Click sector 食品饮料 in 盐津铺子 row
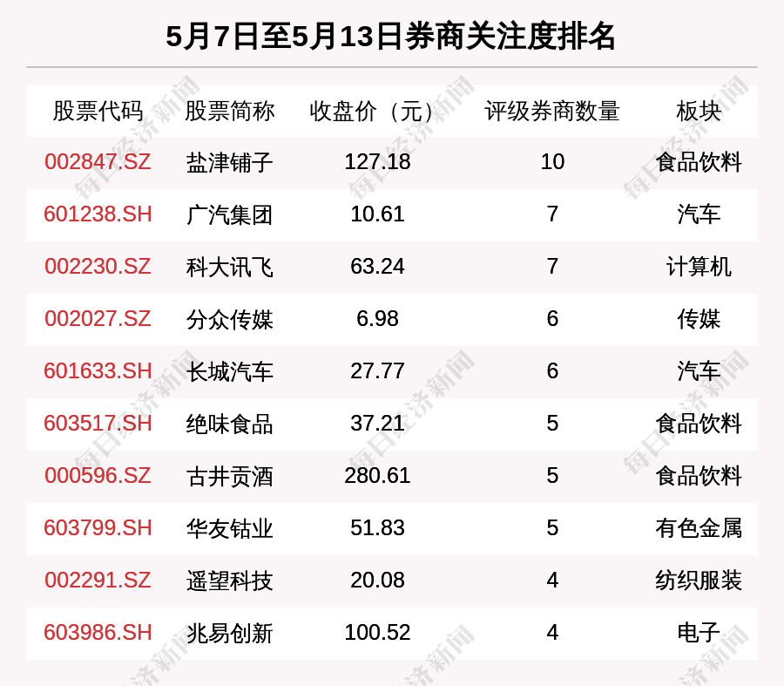Screen dimensions: 784x686 (x=699, y=163)
